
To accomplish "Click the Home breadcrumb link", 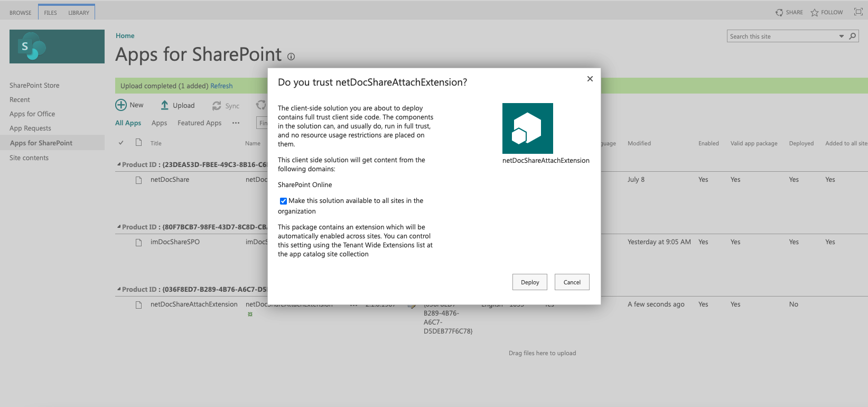I will pos(125,36).
